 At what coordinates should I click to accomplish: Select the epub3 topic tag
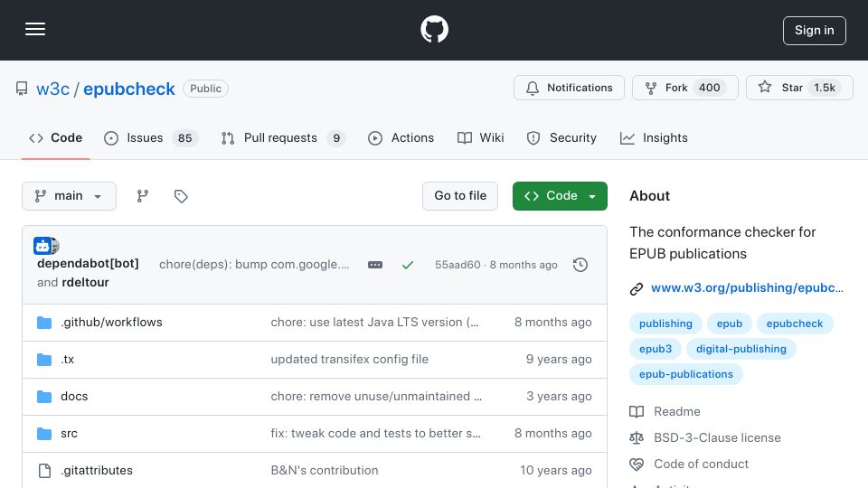(656, 349)
